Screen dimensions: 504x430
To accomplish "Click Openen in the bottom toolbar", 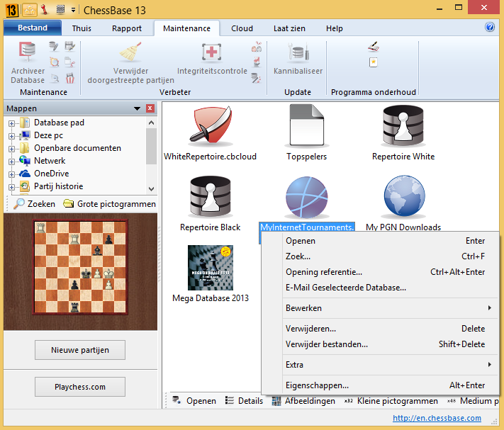I will click(x=194, y=401).
